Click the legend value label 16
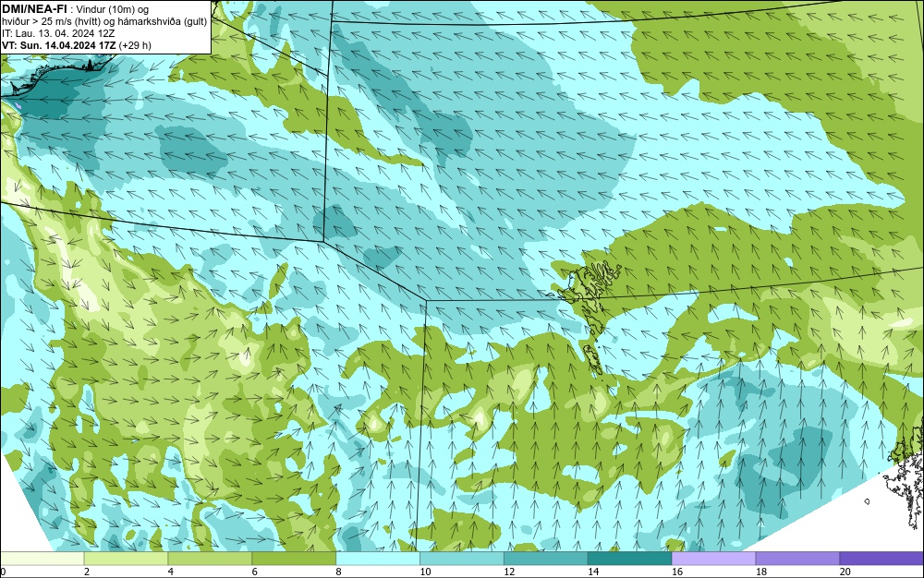The image size is (924, 578). pos(677,572)
